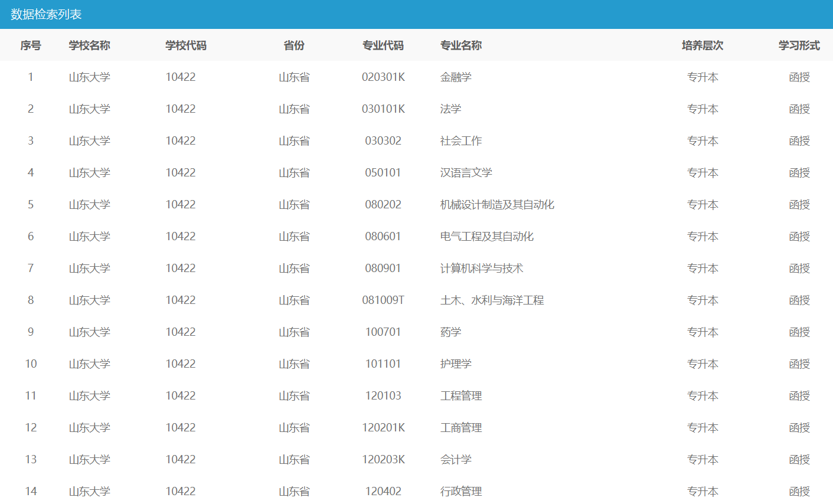
Task: Select the 电气工程及其自动化 cell
Action: [487, 237]
